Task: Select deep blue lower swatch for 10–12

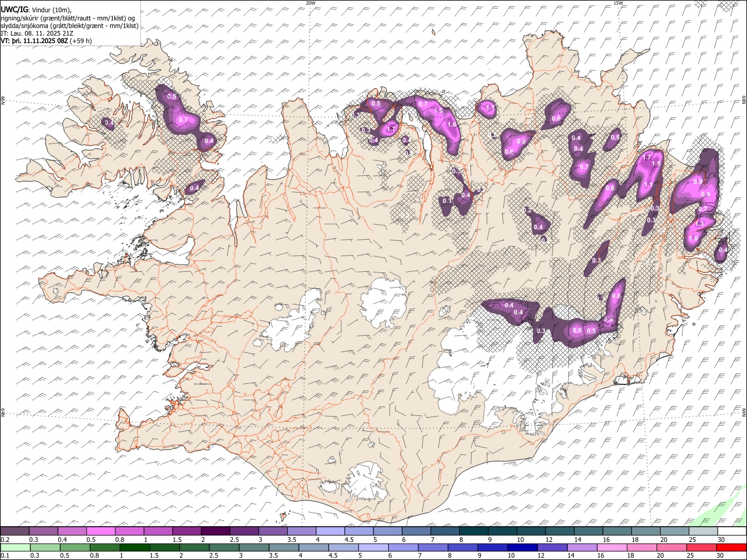Action: (522, 547)
